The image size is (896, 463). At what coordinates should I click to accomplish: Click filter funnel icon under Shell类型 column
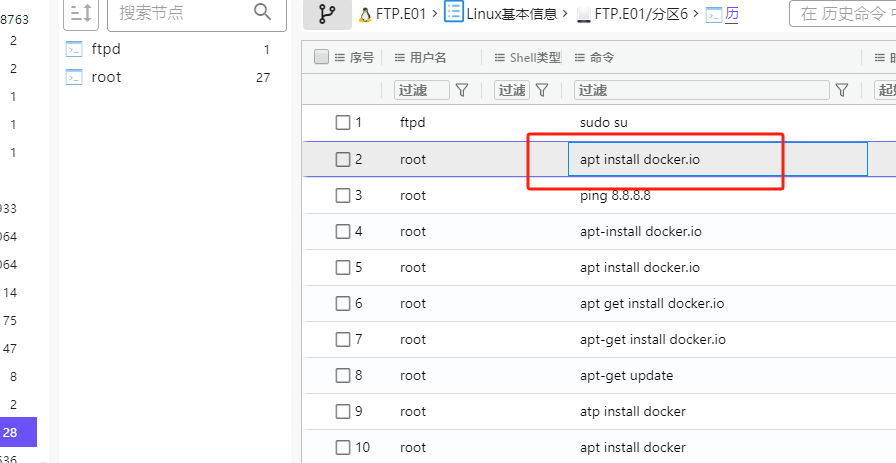[x=542, y=90]
